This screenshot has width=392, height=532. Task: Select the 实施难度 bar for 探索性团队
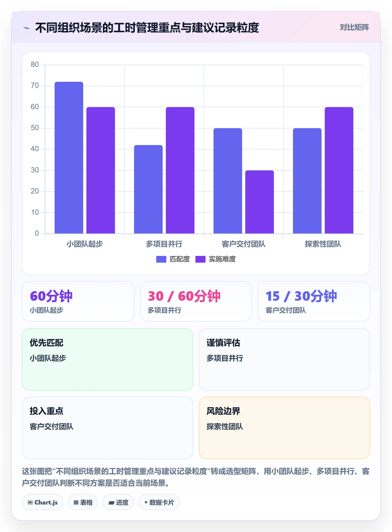point(339,170)
